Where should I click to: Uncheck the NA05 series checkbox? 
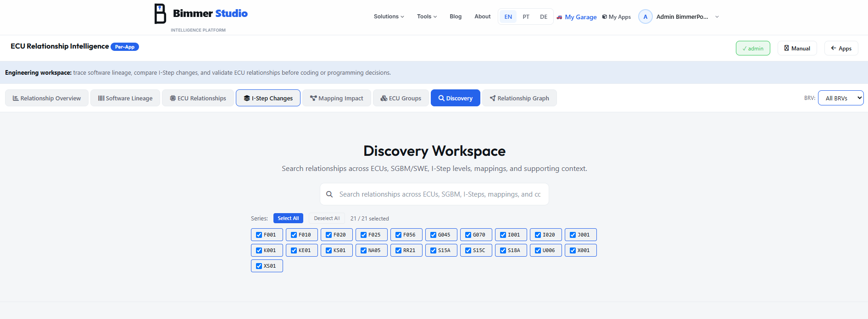coord(363,250)
